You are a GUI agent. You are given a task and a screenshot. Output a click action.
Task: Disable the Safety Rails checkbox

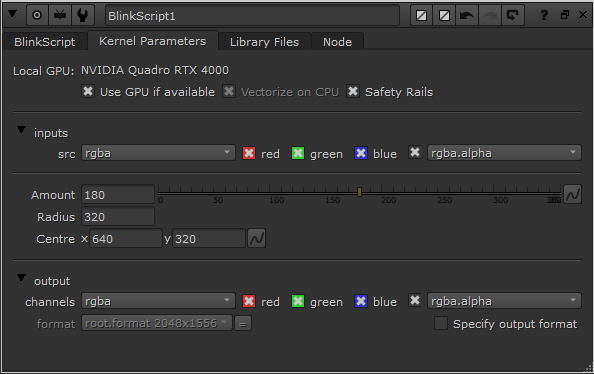pos(353,91)
